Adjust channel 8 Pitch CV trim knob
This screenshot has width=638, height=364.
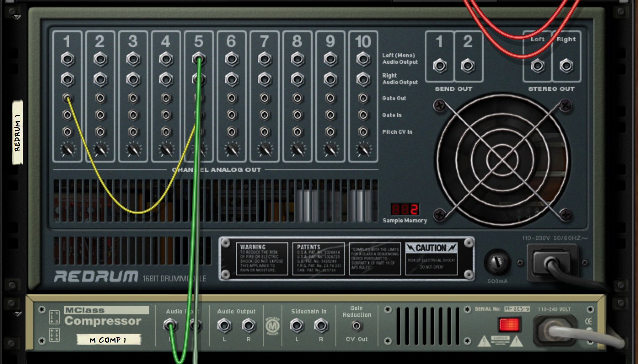(x=298, y=149)
